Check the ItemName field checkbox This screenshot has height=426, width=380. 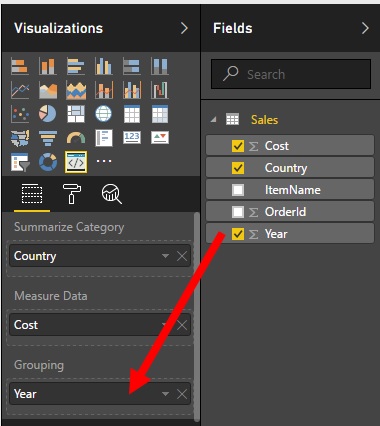click(x=238, y=190)
